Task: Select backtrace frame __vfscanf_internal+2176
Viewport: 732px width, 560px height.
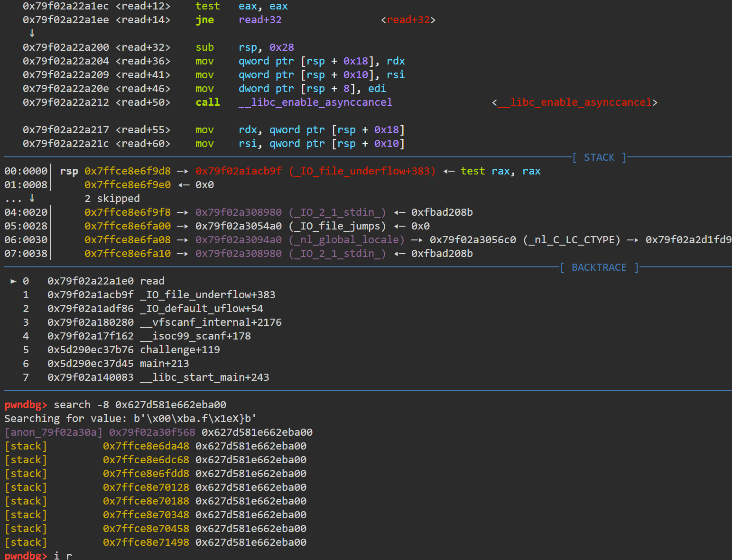Action: click(x=211, y=322)
